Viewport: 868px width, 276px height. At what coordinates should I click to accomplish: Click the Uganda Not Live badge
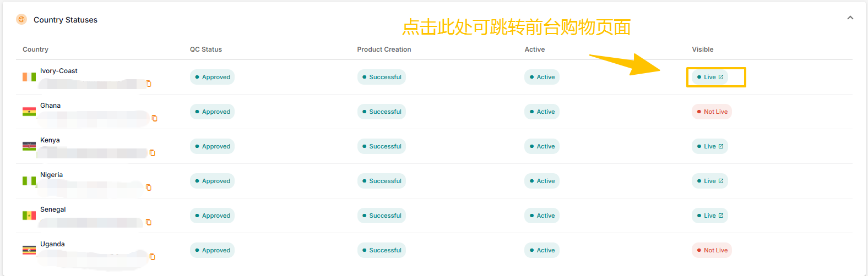[712, 250]
